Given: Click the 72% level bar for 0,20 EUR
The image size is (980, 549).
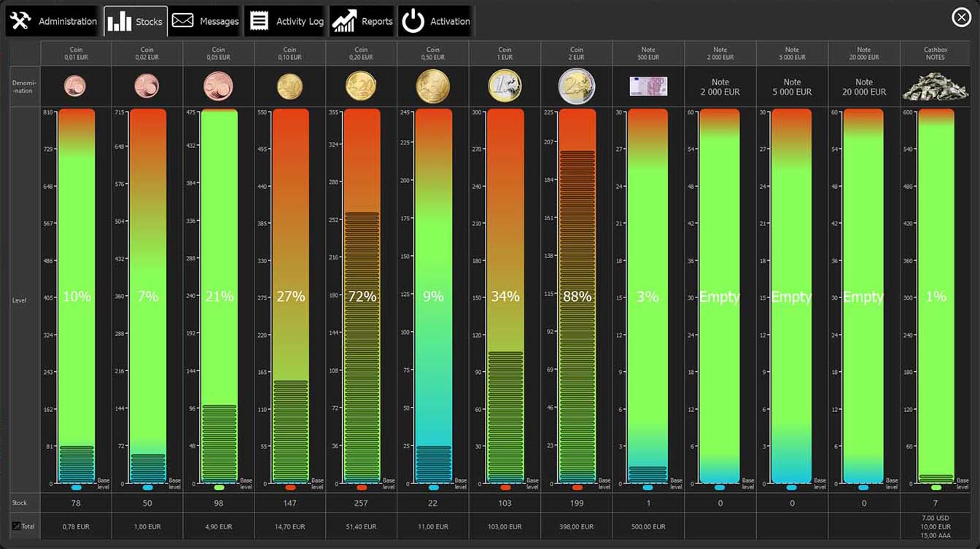Looking at the screenshot, I should [x=362, y=296].
